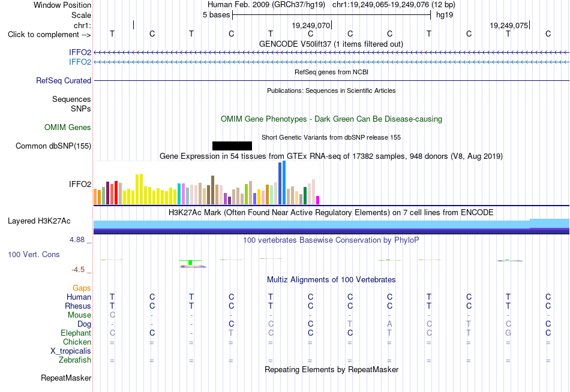Click the 19,249,070 position marker

[311, 25]
